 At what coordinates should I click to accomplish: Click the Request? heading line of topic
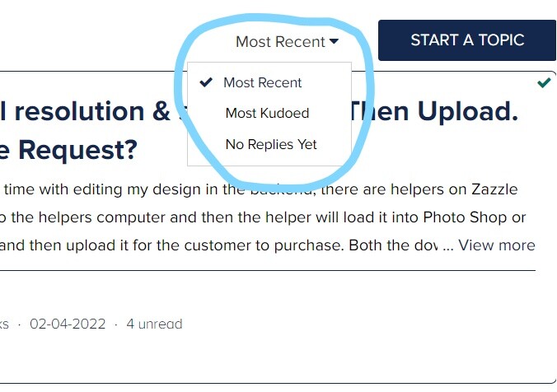pyautogui.click(x=68, y=150)
